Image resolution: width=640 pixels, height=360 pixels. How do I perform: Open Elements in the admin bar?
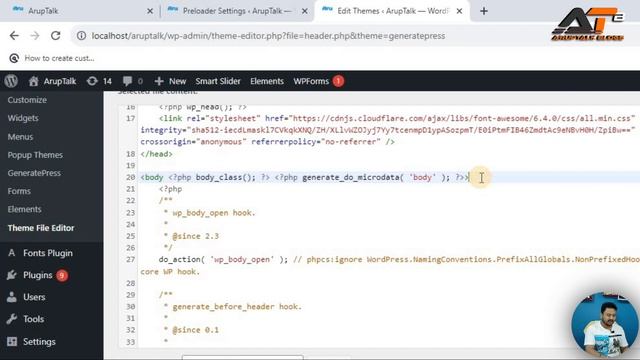pos(267,81)
